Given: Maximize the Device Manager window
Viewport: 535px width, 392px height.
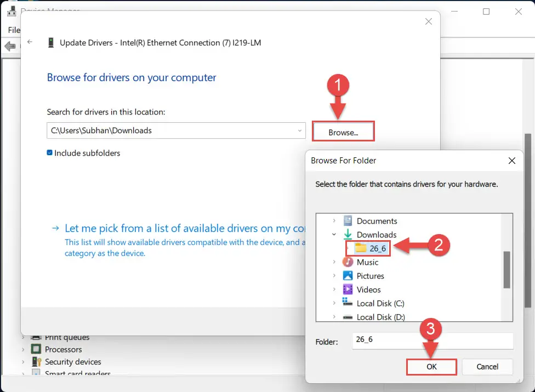Looking at the screenshot, I should click(486, 12).
